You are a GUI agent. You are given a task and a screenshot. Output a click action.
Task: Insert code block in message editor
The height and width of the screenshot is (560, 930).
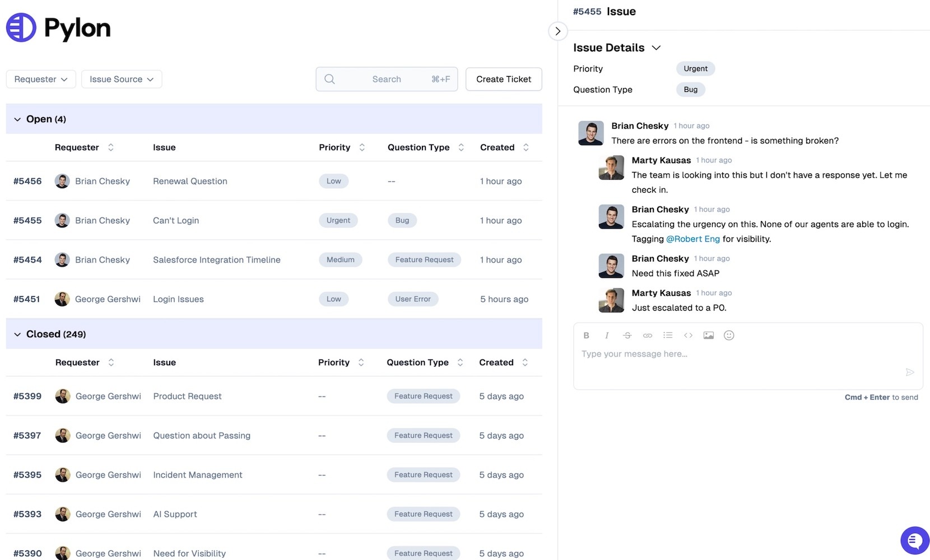[x=688, y=335]
